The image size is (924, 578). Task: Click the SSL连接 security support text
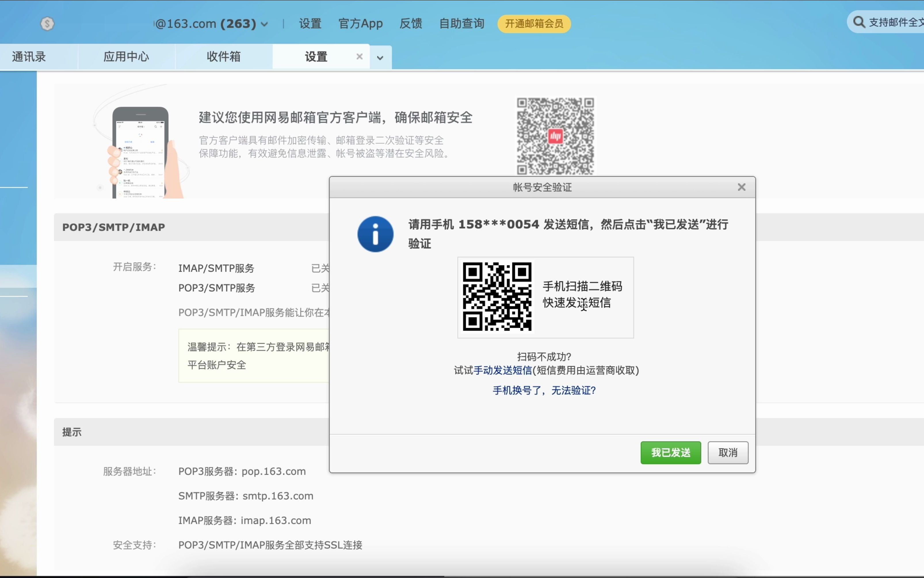270,545
